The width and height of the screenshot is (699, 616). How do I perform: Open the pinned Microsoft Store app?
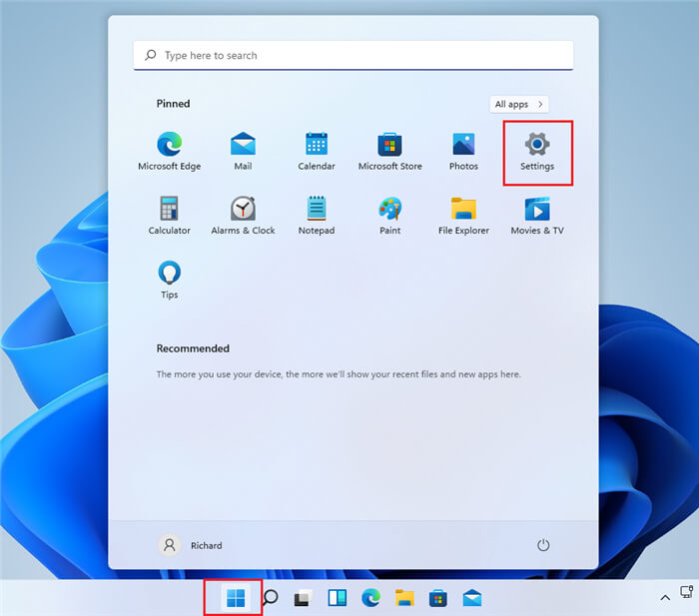click(390, 151)
